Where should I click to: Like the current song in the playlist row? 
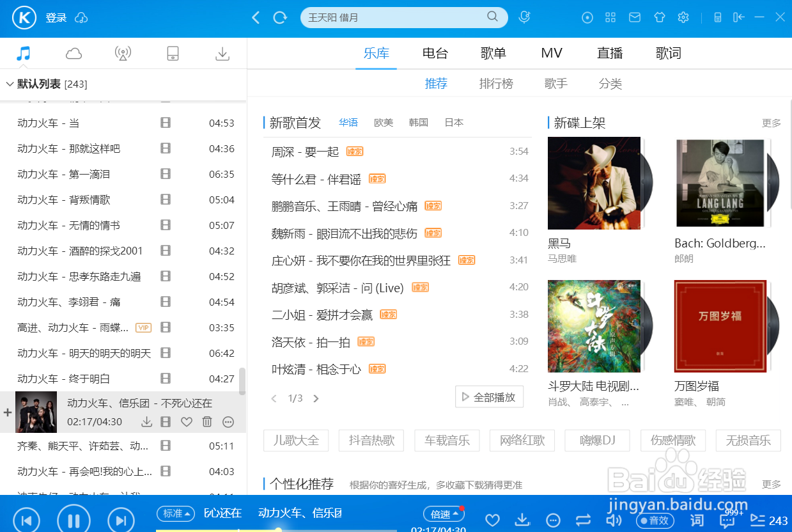click(x=187, y=422)
